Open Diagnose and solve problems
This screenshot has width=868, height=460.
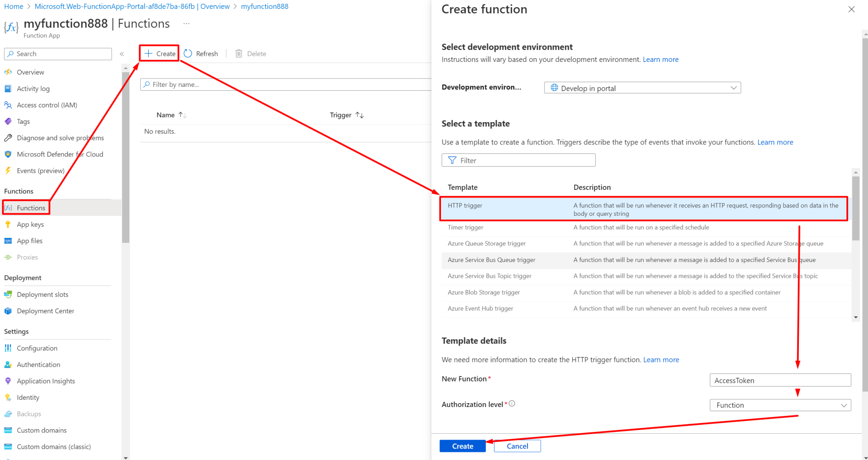tap(60, 138)
